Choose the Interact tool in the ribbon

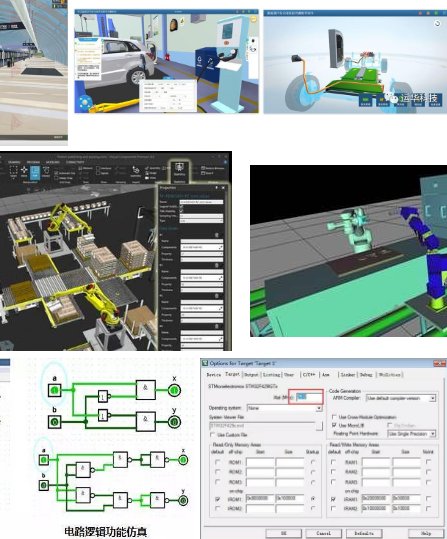(46, 171)
